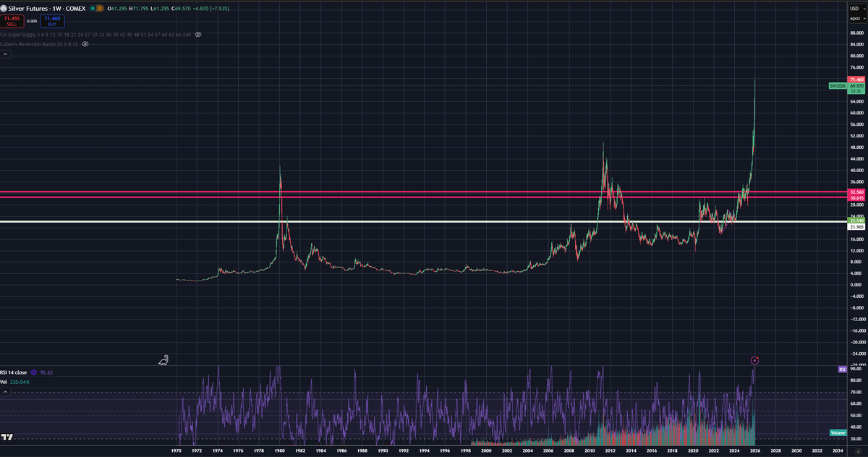
Task: Click the open price O61.295
Action: coord(117,9)
